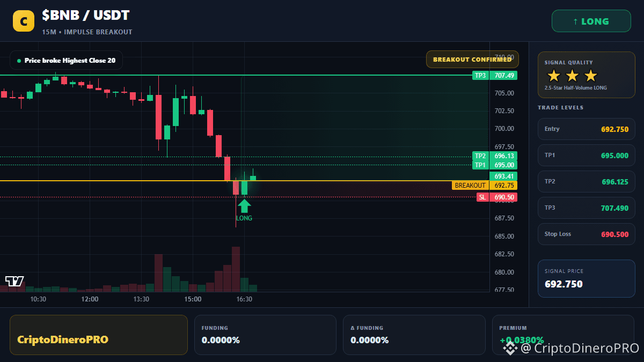Viewport: 644px width, 362px height.
Task: Click the 680.00 price axis label
Action: coord(504,272)
